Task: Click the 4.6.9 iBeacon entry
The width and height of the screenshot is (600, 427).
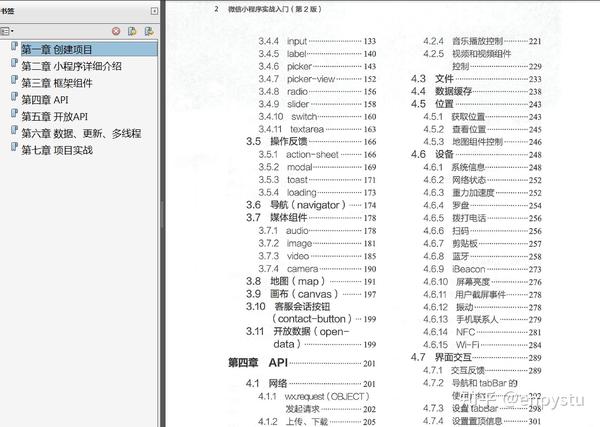Action: coord(483,269)
